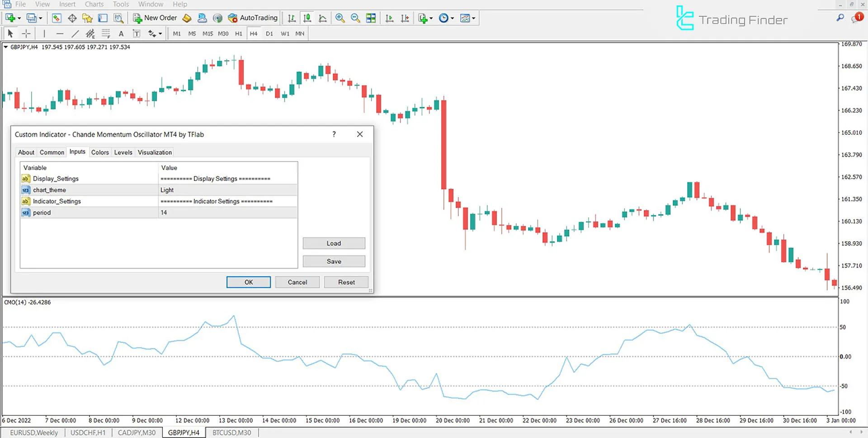Viewport: 868px width, 438px height.
Task: Choose the Text label tool
Action: click(x=121, y=33)
